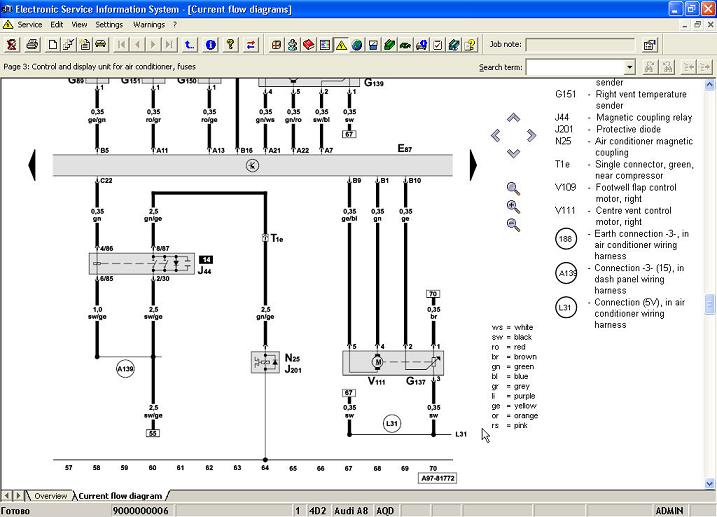Open the Search term dropdown
The image size is (717, 517).
tap(629, 67)
